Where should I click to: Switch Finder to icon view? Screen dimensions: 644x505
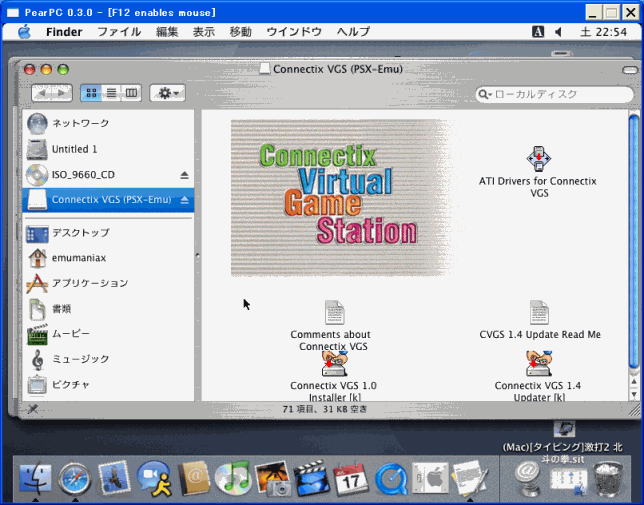(x=91, y=93)
